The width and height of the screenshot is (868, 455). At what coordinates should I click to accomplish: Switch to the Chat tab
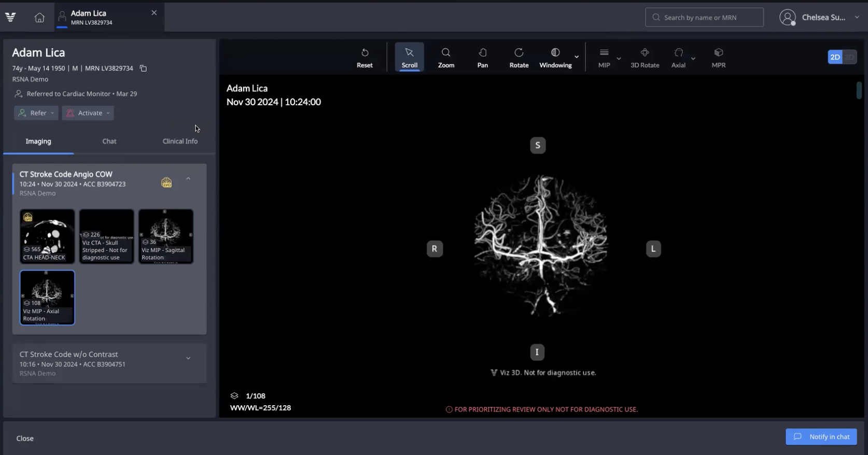click(x=109, y=141)
